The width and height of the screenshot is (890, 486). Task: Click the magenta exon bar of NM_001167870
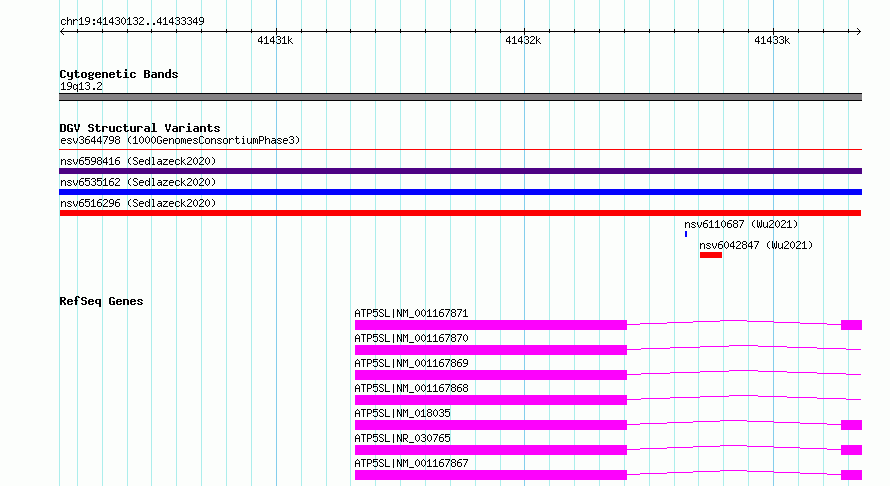coord(491,350)
